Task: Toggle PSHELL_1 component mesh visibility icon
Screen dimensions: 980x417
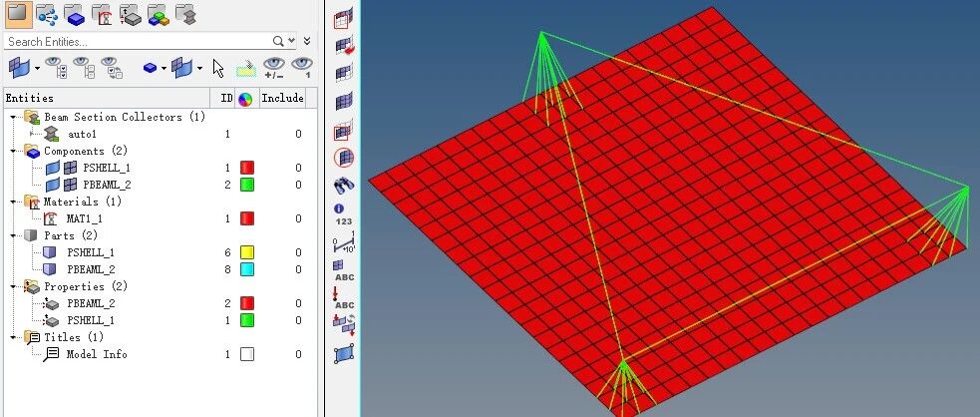Action: 71,169
